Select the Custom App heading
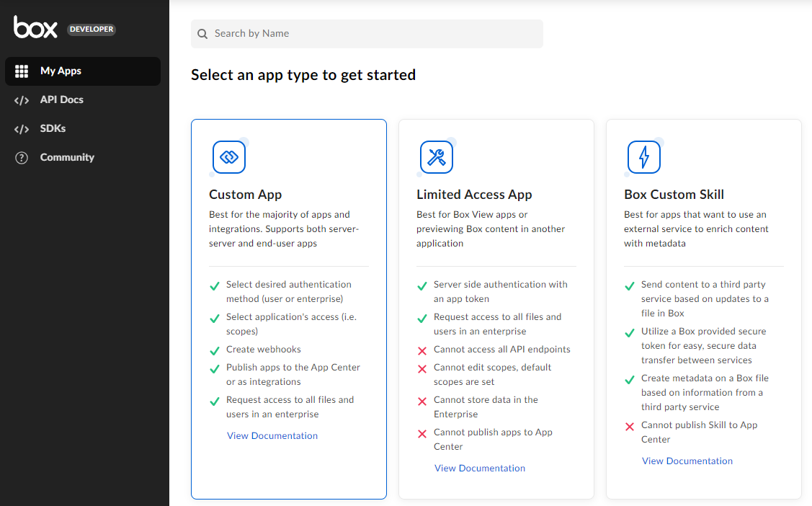The width and height of the screenshot is (812, 506). [246, 195]
